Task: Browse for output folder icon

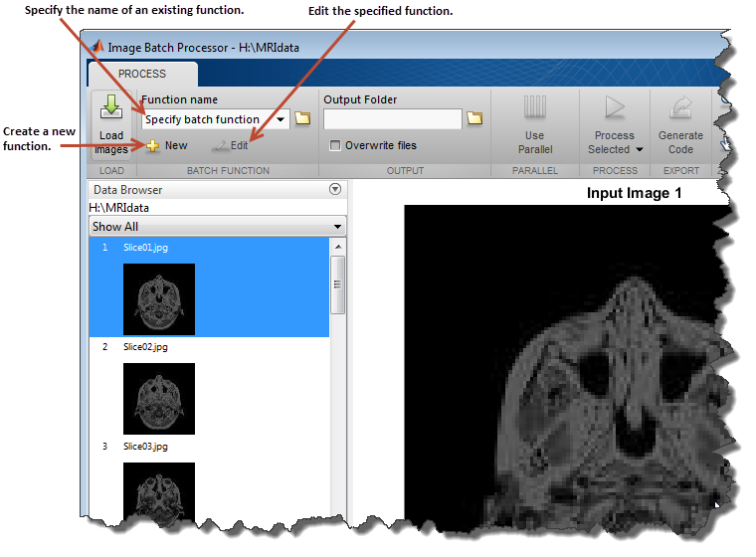Action: pos(474,119)
